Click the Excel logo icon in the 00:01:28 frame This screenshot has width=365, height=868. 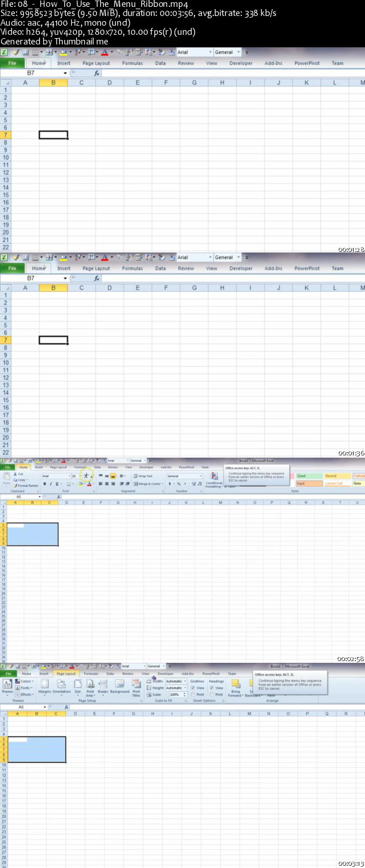[x=5, y=52]
